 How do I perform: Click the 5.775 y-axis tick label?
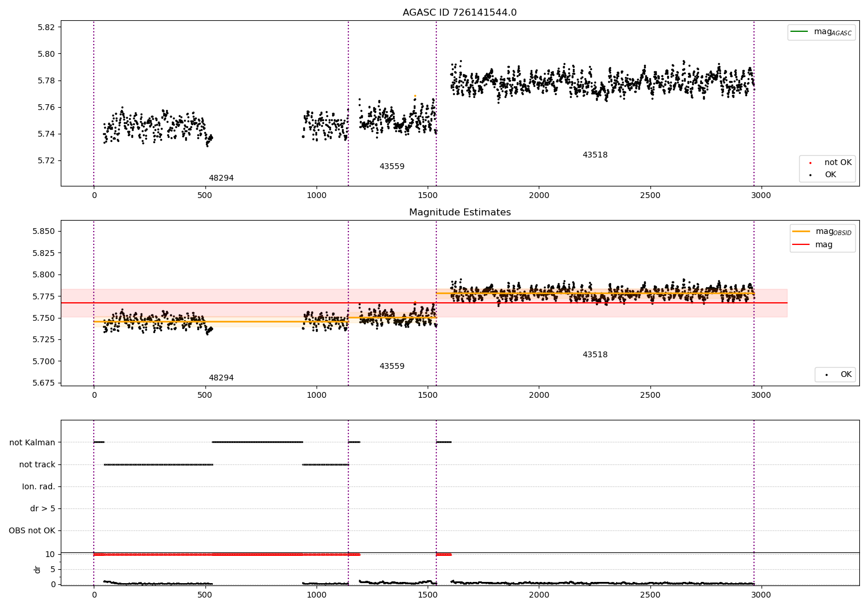pos(43,296)
